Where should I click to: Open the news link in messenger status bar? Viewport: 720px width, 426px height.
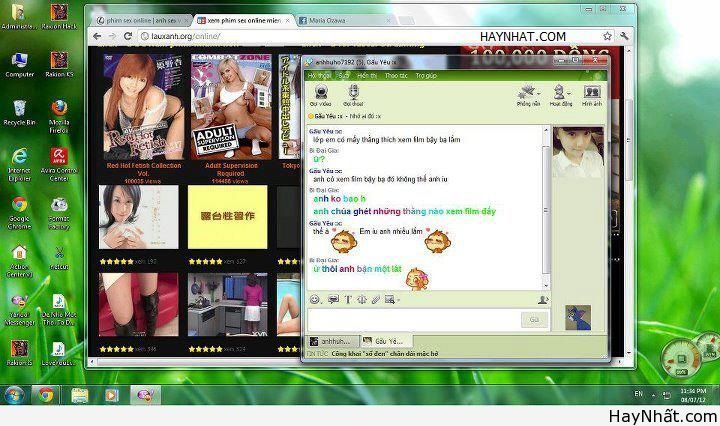385,354
